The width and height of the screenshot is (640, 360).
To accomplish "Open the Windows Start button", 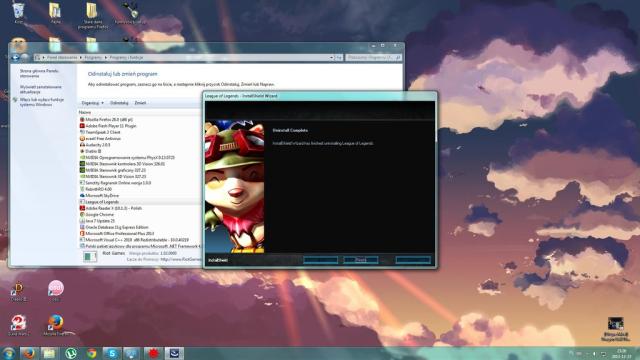I will coord(8,353).
